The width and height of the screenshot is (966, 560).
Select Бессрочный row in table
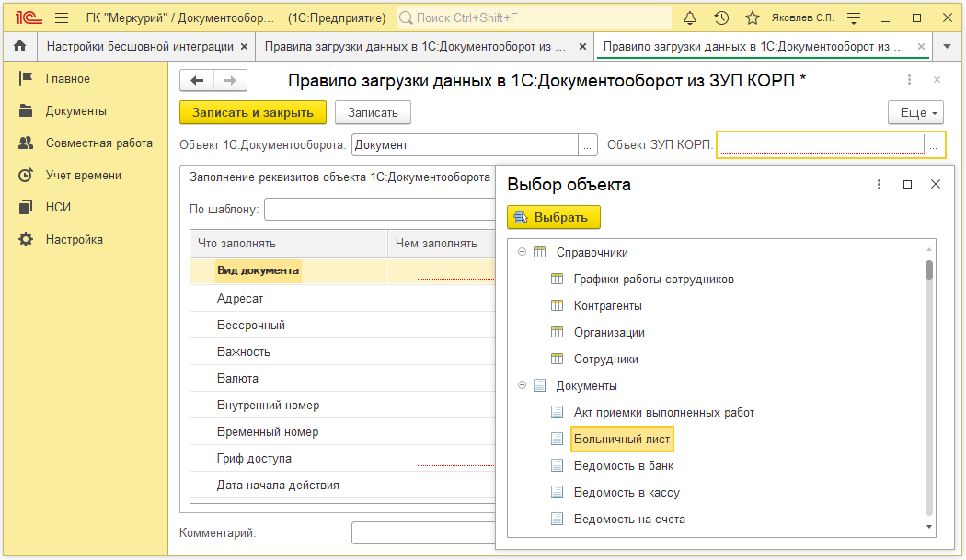[342, 326]
